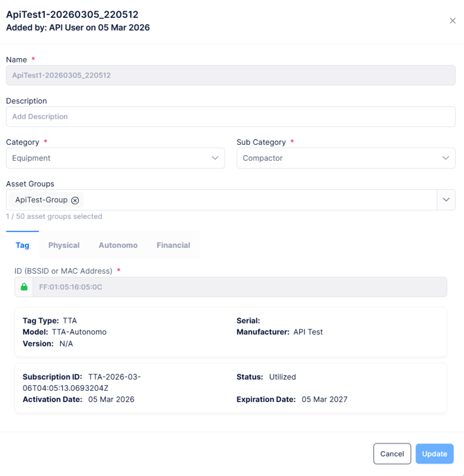The width and height of the screenshot is (464, 476).
Task: Focus the Add Description field
Action: 231,116
